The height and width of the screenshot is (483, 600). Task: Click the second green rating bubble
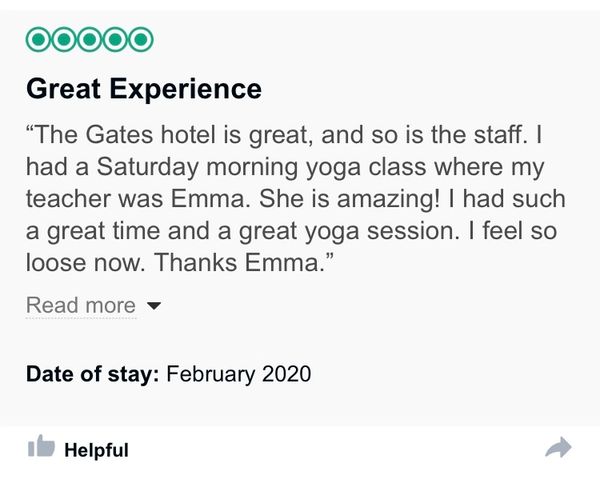(x=64, y=39)
